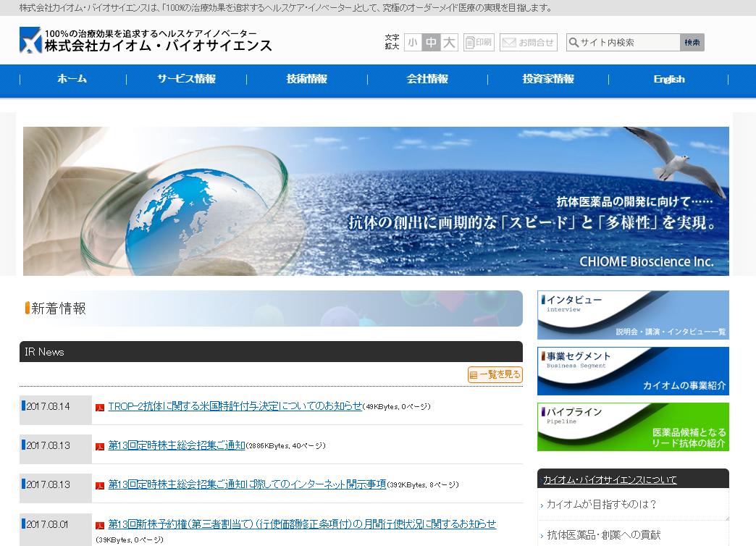
Task: Click the 検索 search button
Action: [692, 43]
